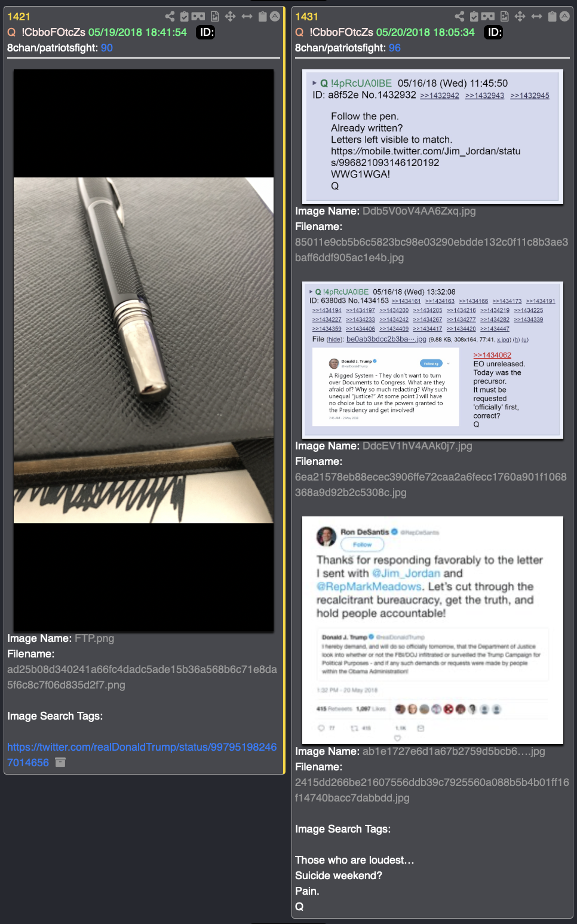
Task: Open the pen photo FTP.png thumbnail
Action: point(144,350)
